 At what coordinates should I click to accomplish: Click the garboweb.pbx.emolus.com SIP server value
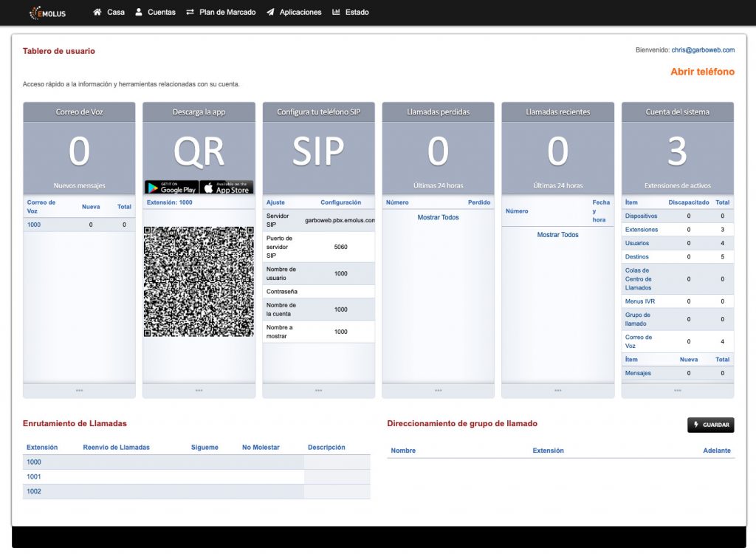[340, 220]
